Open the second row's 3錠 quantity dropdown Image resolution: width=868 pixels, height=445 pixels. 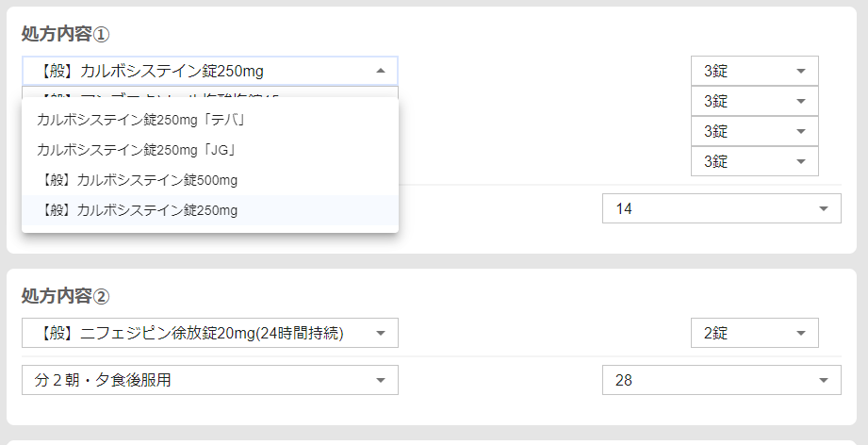click(753, 101)
